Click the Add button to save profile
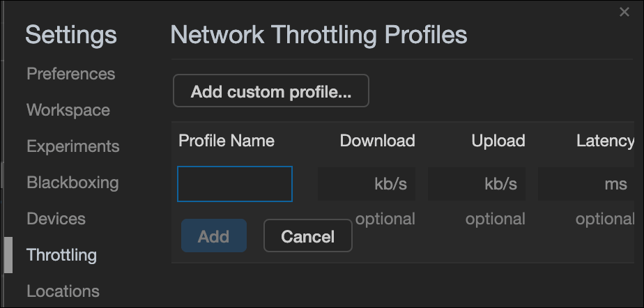This screenshot has height=308, width=644. pyautogui.click(x=213, y=236)
